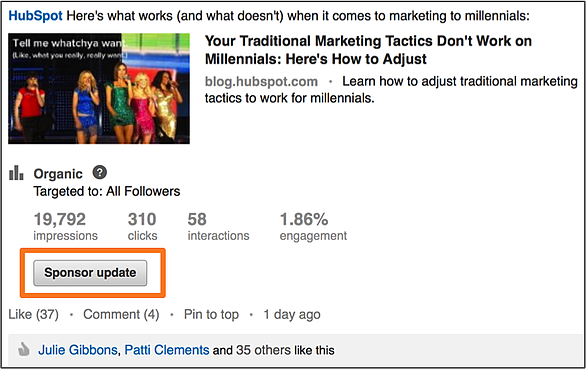Click the thumbs-up like icon

(x=24, y=349)
